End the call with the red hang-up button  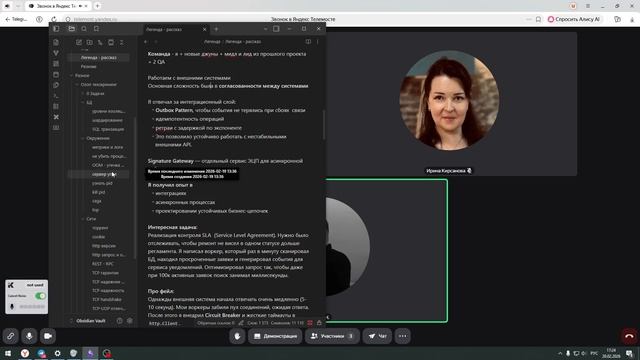point(629,336)
